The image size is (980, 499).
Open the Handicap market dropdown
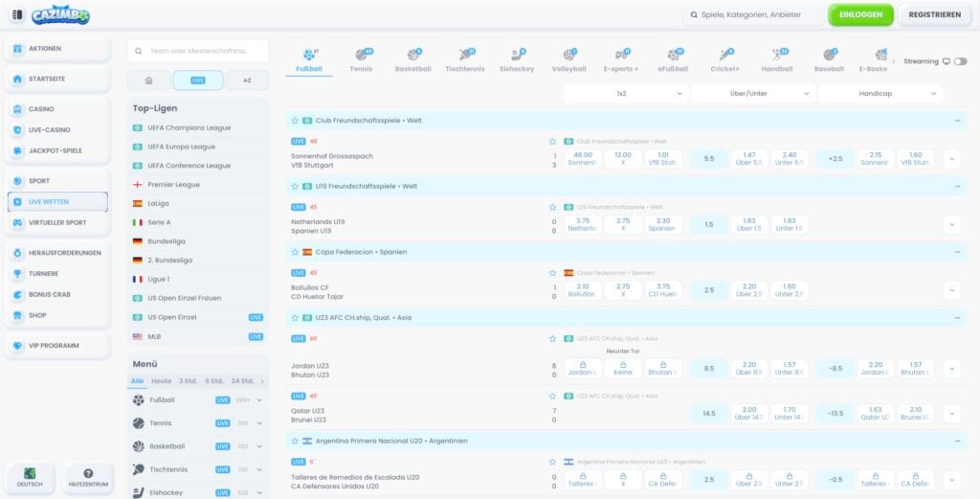[x=880, y=93]
